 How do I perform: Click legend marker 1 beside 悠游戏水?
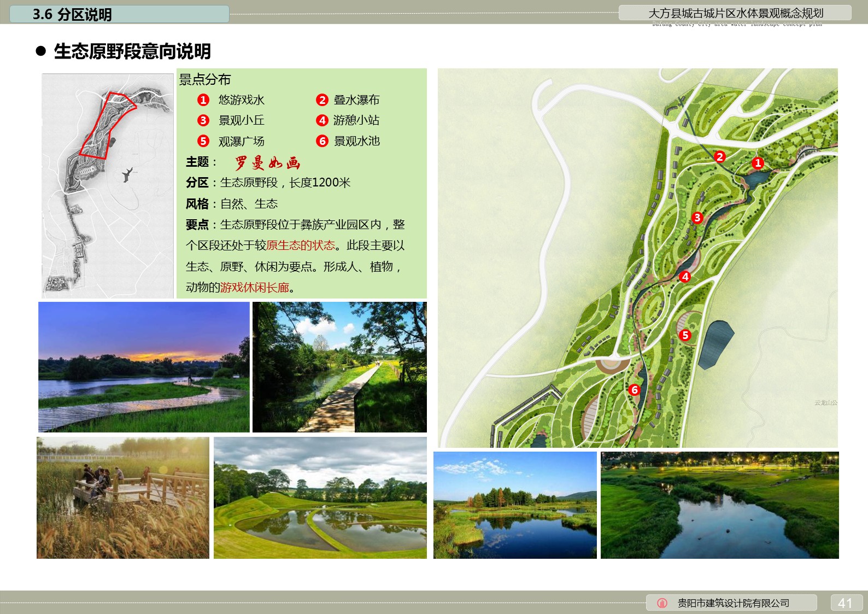point(203,100)
